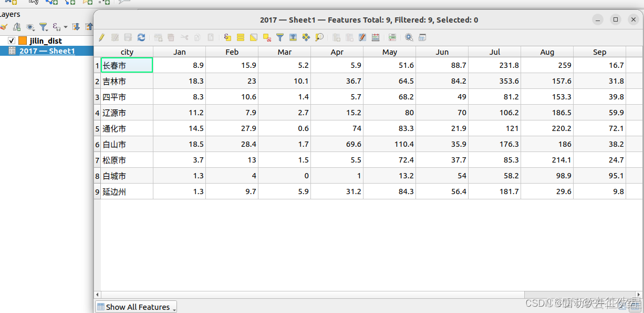Click city cell 吉林市
The height and width of the screenshot is (313, 644).
pos(127,81)
